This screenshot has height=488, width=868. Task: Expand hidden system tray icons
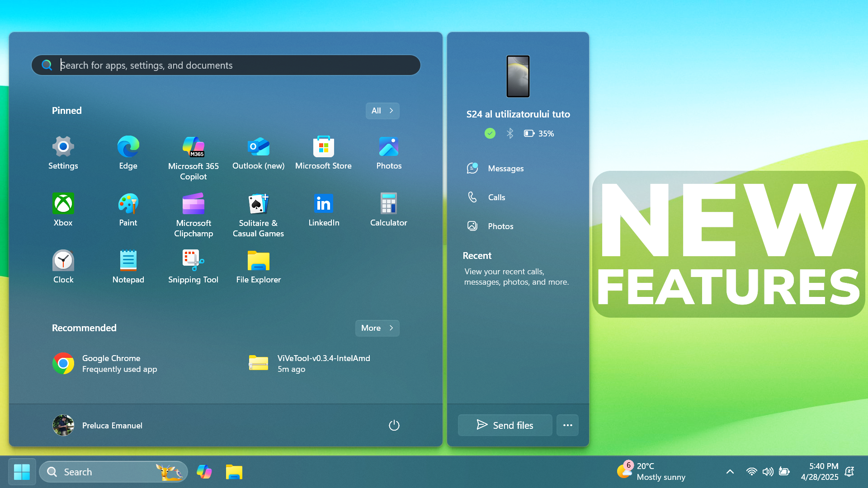click(x=729, y=471)
